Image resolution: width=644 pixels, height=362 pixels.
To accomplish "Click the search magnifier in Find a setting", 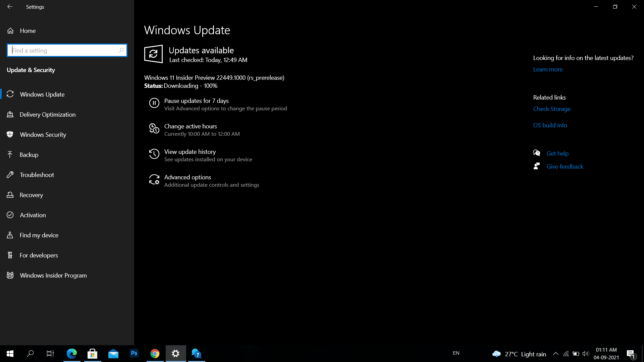I will (121, 50).
